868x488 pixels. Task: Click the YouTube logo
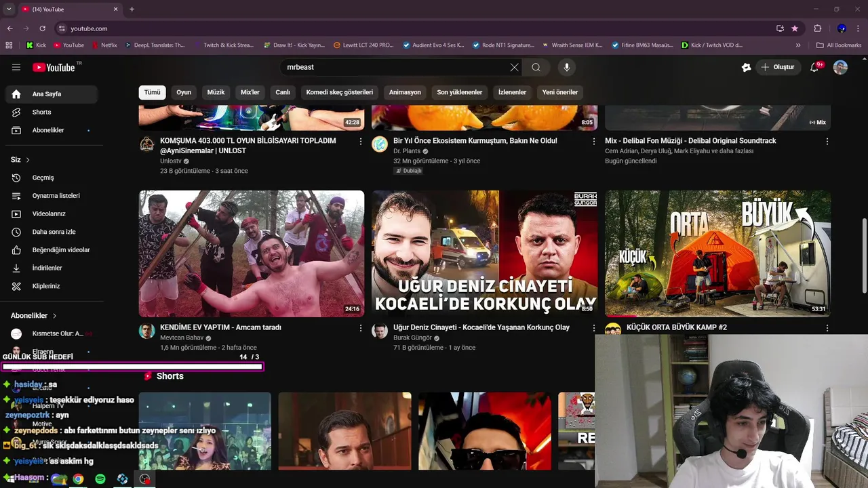(54, 67)
